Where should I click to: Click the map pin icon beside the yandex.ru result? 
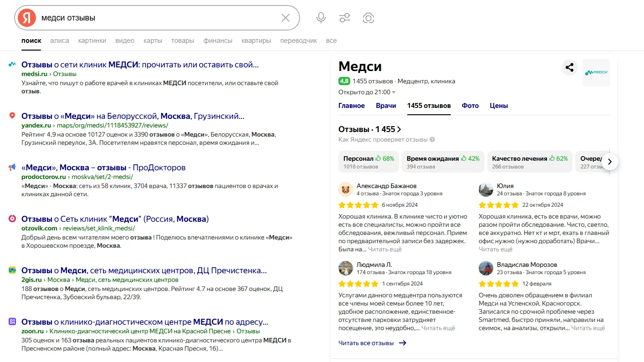coord(11,116)
